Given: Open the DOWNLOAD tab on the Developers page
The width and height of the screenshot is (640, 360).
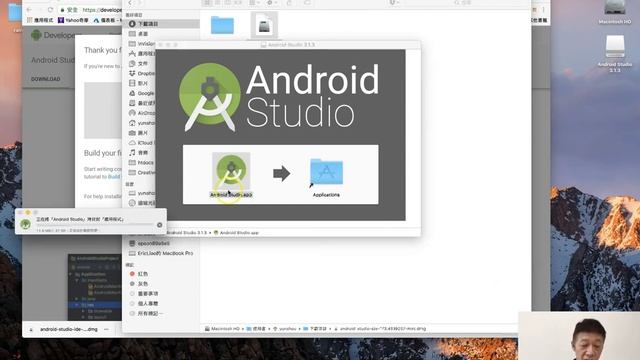Looking at the screenshot, I should point(46,79).
